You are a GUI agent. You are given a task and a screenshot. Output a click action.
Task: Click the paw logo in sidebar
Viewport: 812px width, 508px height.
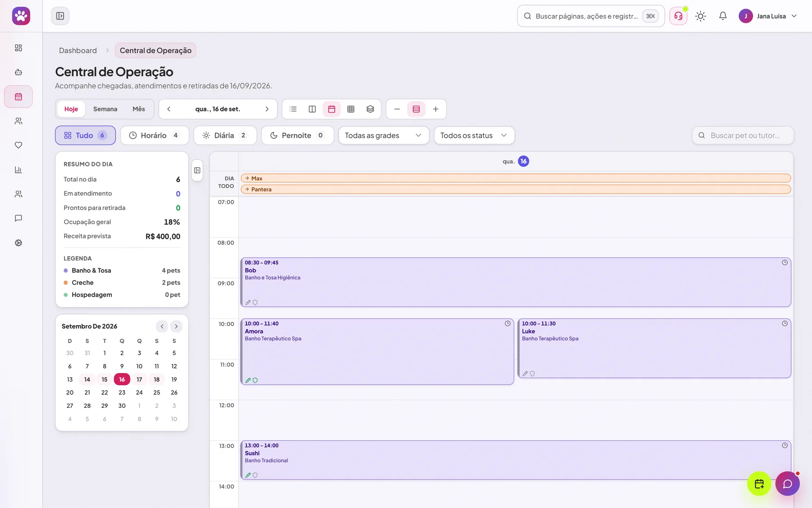pos(21,16)
